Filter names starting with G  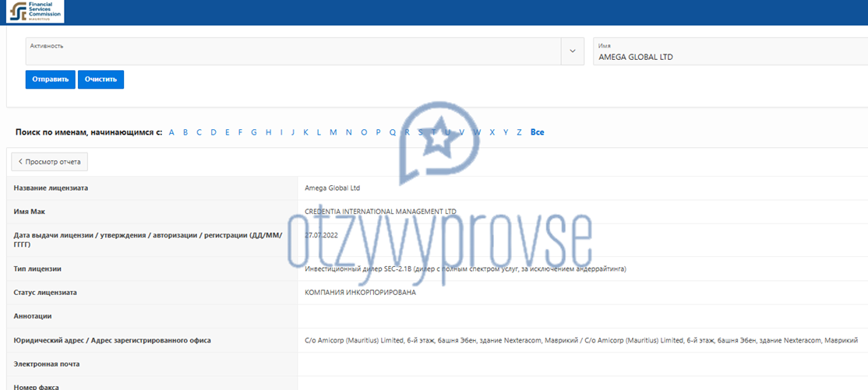254,132
